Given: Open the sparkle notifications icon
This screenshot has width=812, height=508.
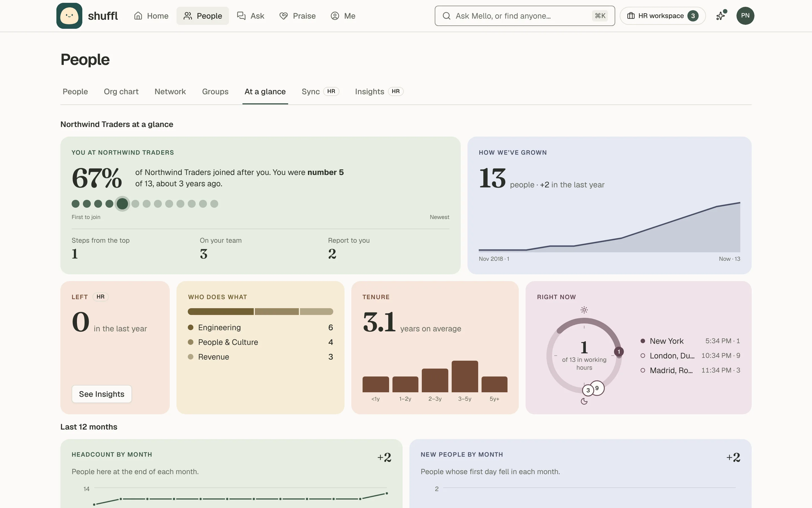Looking at the screenshot, I should tap(721, 16).
